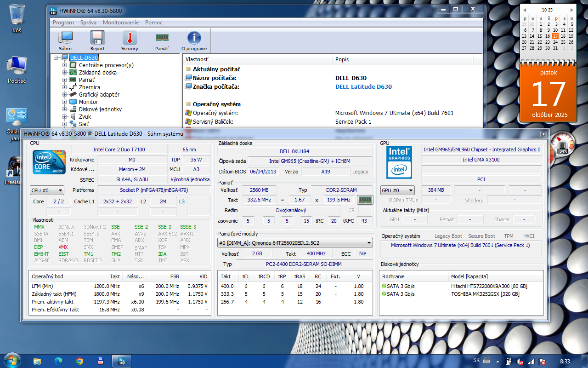Open the Kôš recycle bin desktop icon
588x368 pixels.
[x=17, y=19]
